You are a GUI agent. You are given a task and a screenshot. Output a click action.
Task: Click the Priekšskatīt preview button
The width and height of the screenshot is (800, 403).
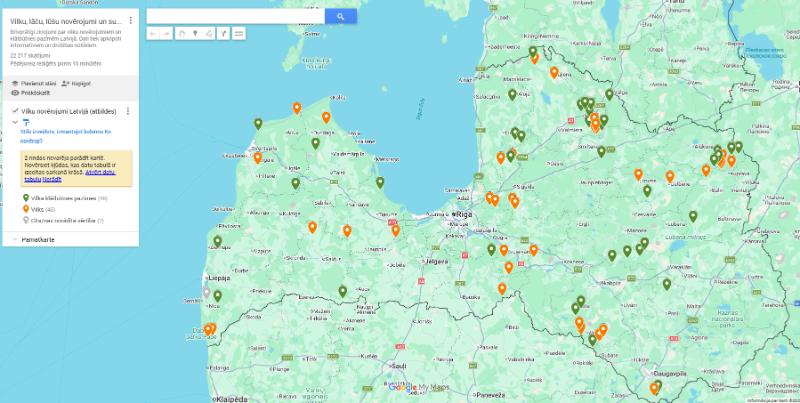(x=30, y=93)
